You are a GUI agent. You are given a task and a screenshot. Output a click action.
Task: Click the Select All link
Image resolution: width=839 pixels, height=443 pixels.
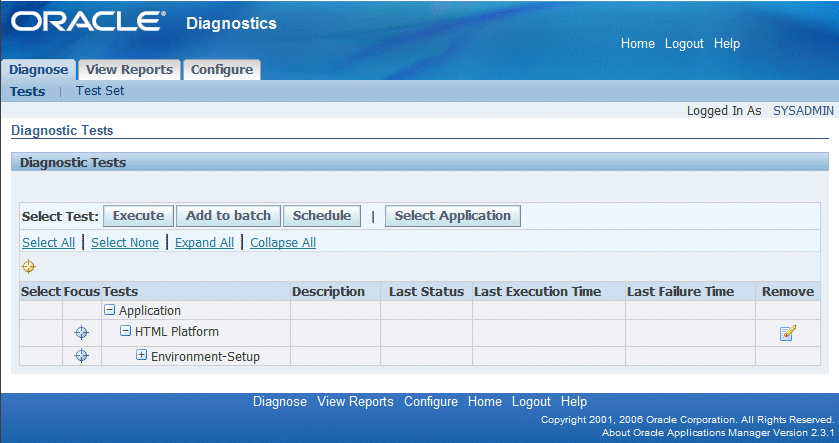(x=49, y=242)
